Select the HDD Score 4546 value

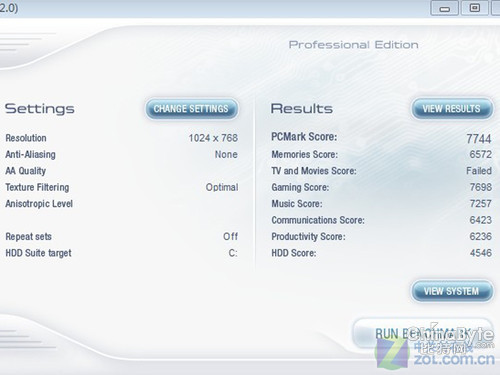(481, 253)
